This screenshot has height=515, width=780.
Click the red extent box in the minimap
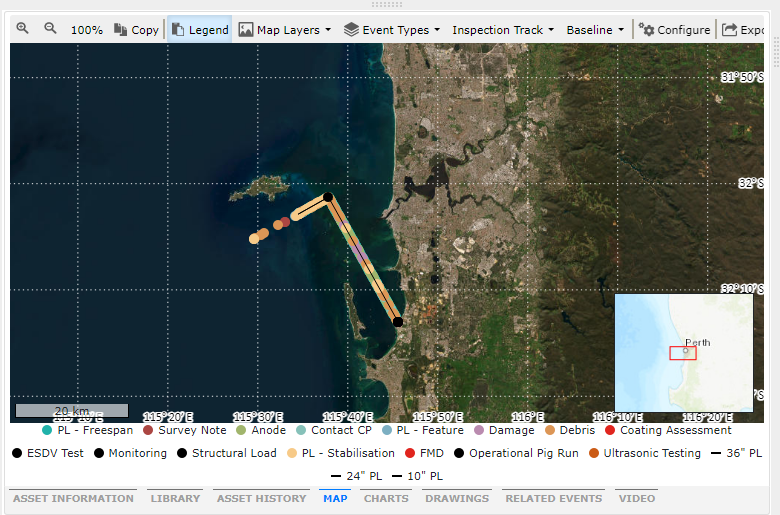click(682, 353)
